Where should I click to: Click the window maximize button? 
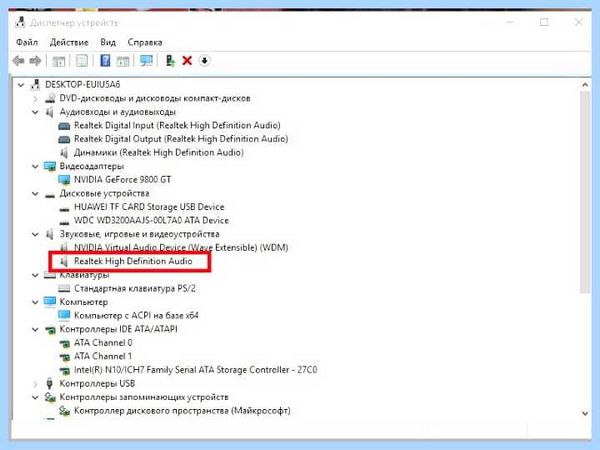point(544,22)
